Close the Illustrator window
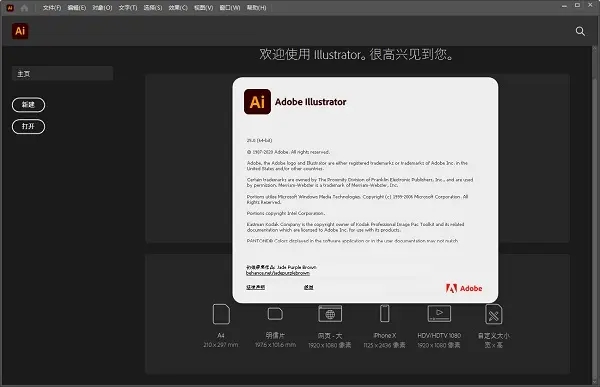 pos(590,5)
